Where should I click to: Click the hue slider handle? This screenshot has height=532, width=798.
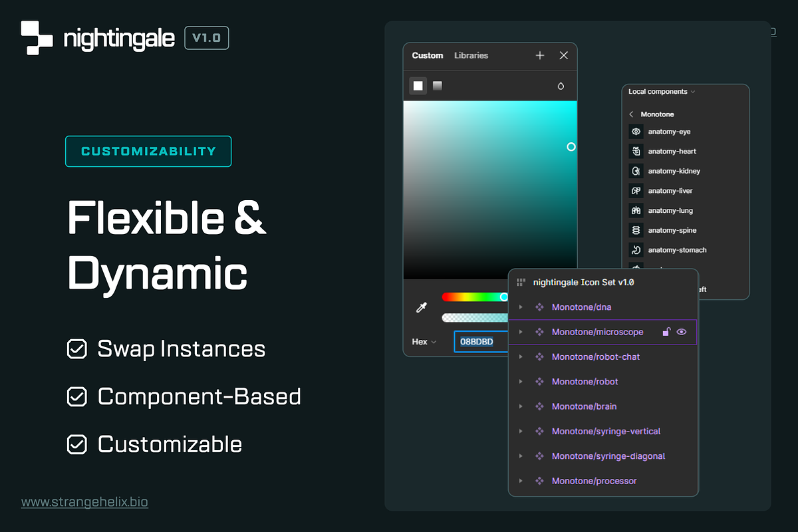(x=504, y=297)
